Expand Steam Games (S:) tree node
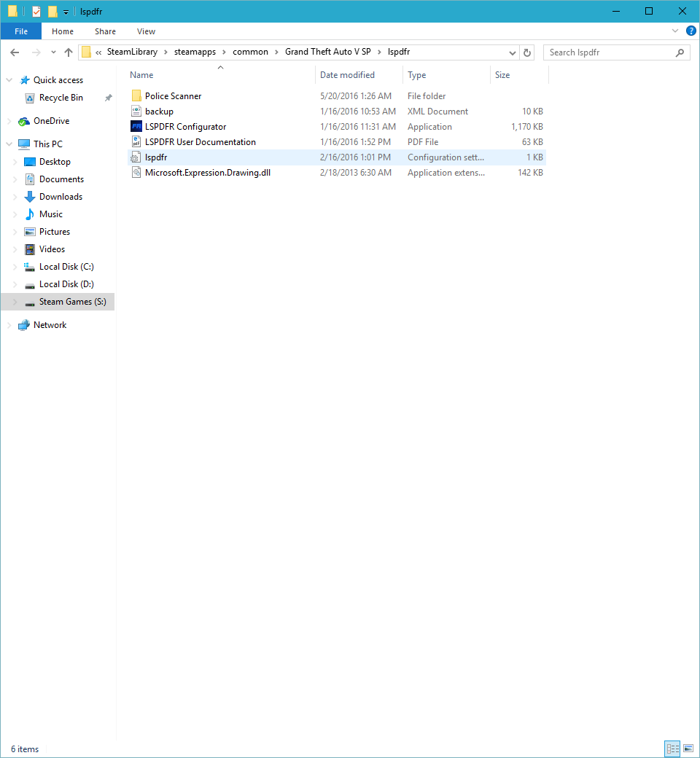This screenshot has width=700, height=758. [x=15, y=302]
